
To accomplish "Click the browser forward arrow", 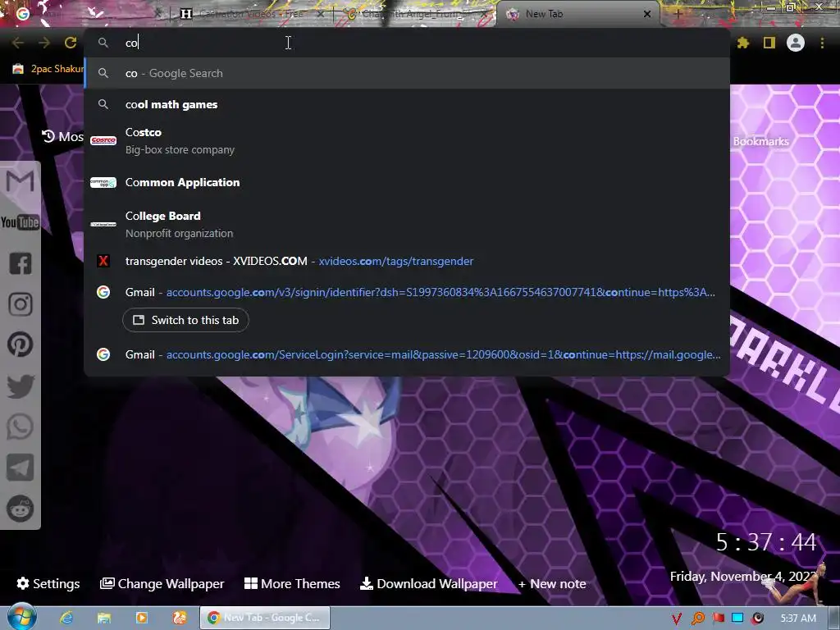I will point(44,43).
